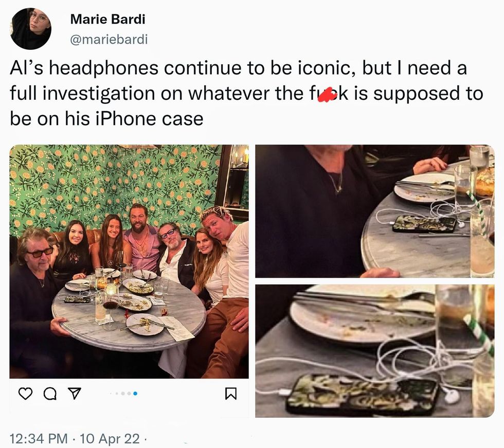Open top-right photo of phone on table
Viewport: 504px width, 448px height.
[x=374, y=211]
